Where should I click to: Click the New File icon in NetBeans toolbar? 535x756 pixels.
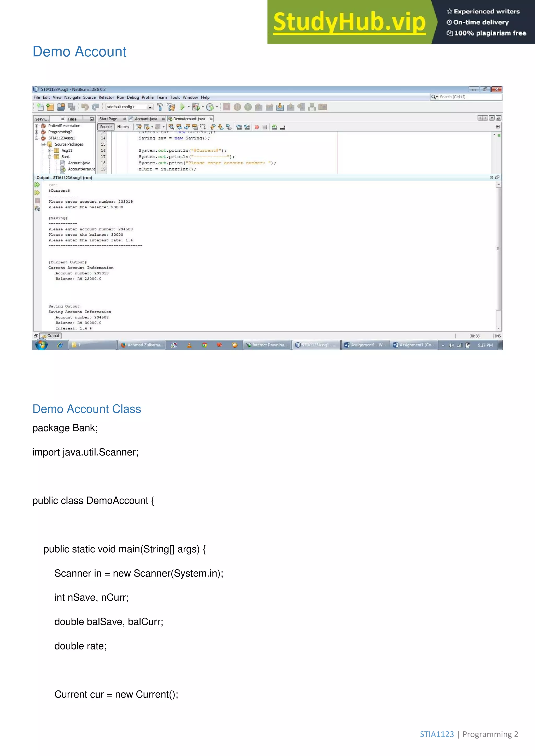coord(40,107)
